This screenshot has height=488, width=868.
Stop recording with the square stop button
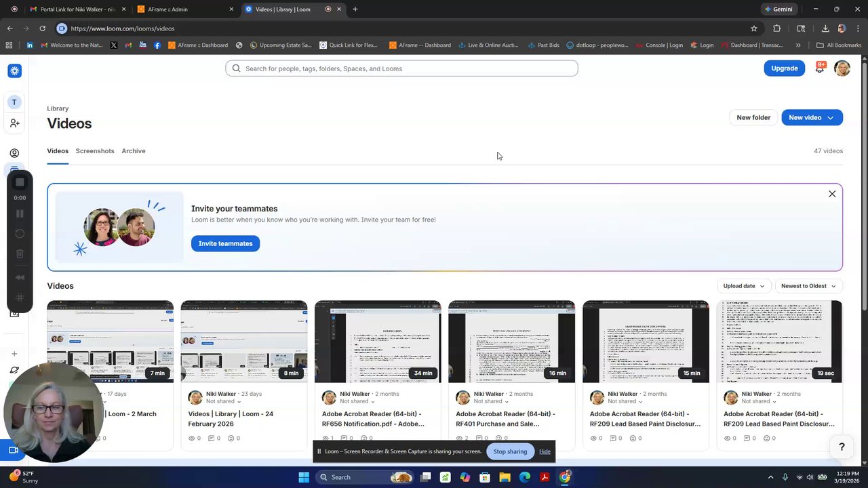pyautogui.click(x=20, y=182)
